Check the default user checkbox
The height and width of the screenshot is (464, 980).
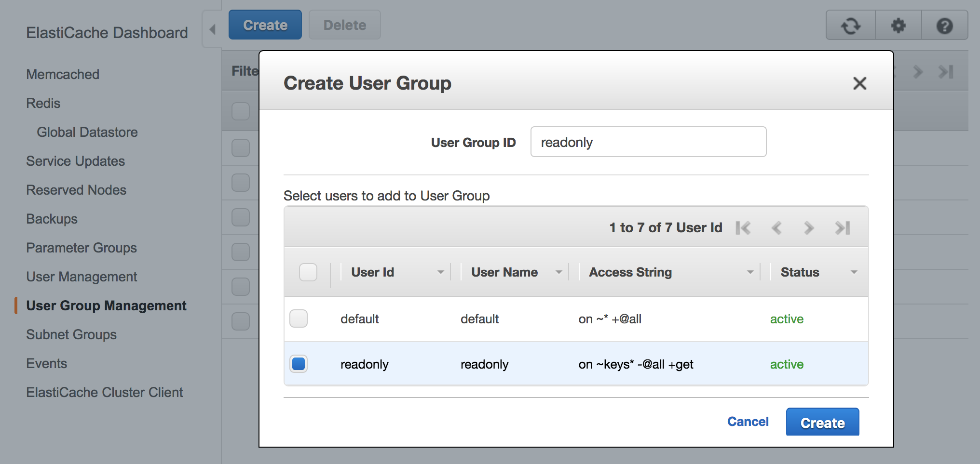[x=299, y=318]
